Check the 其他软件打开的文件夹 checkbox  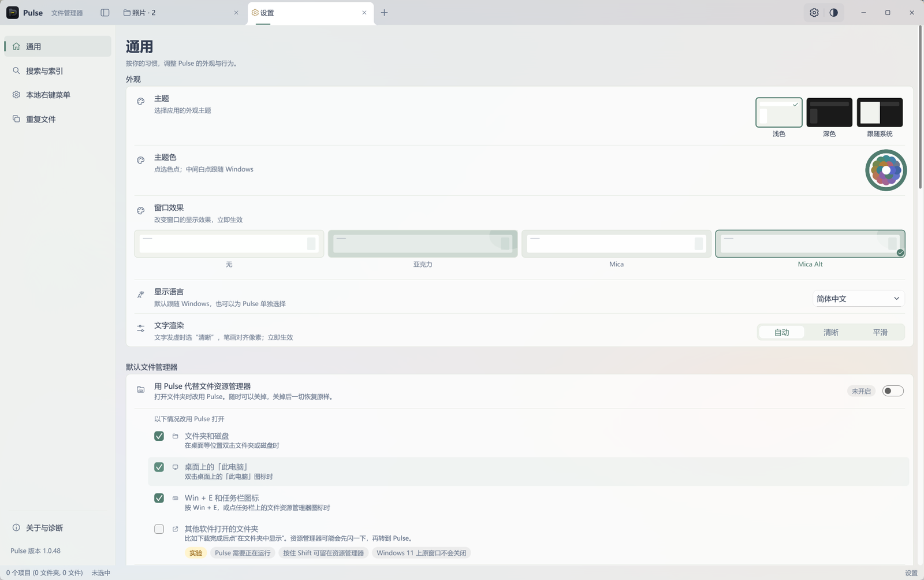coord(159,529)
